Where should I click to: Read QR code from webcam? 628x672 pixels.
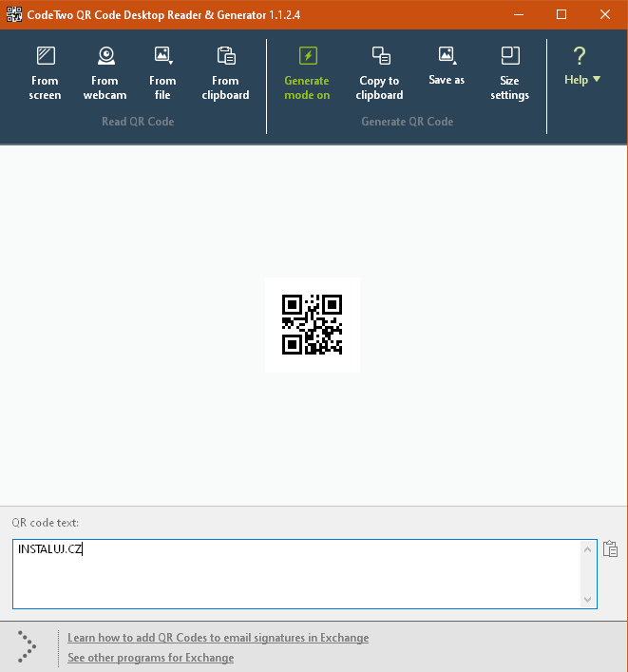tap(105, 73)
